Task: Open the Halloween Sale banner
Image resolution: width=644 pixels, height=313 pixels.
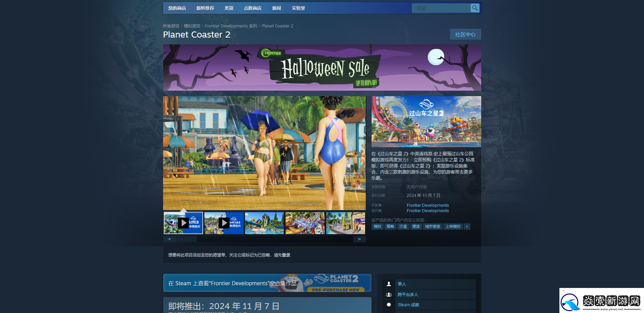Action: (322, 68)
